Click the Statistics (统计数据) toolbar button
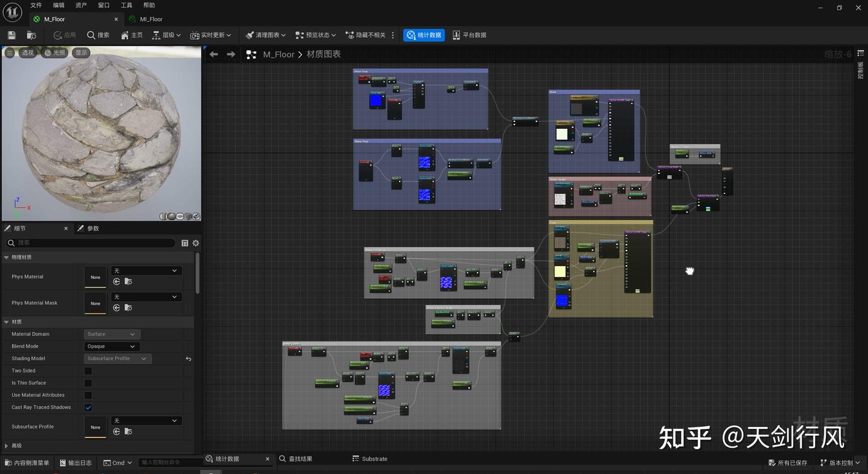The height and width of the screenshot is (474, 868). 423,35
